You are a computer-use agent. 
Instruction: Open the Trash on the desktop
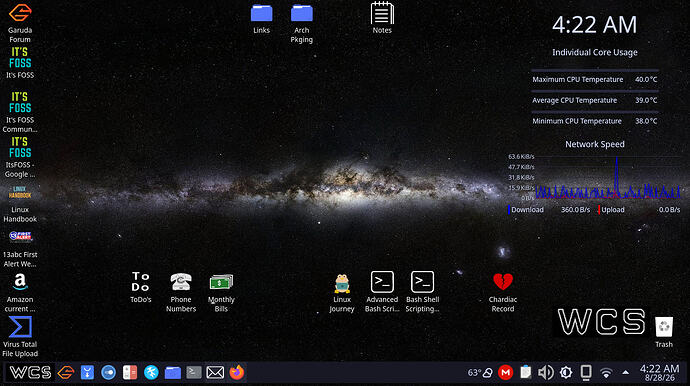click(664, 327)
